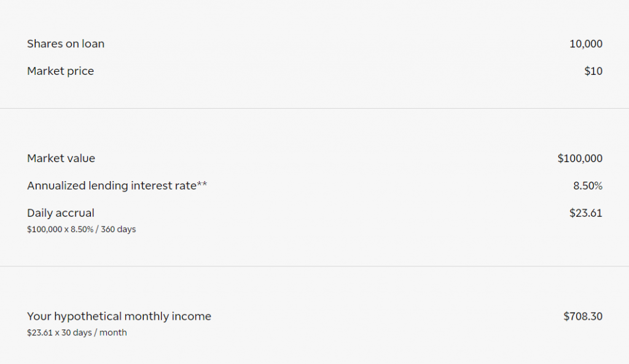Click the Market value label

61,158
